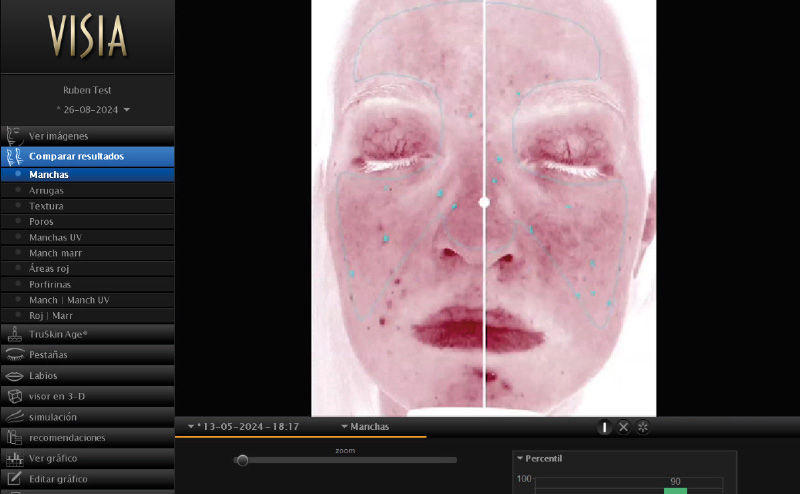Launch the 3-D viewer cube icon

click(14, 396)
